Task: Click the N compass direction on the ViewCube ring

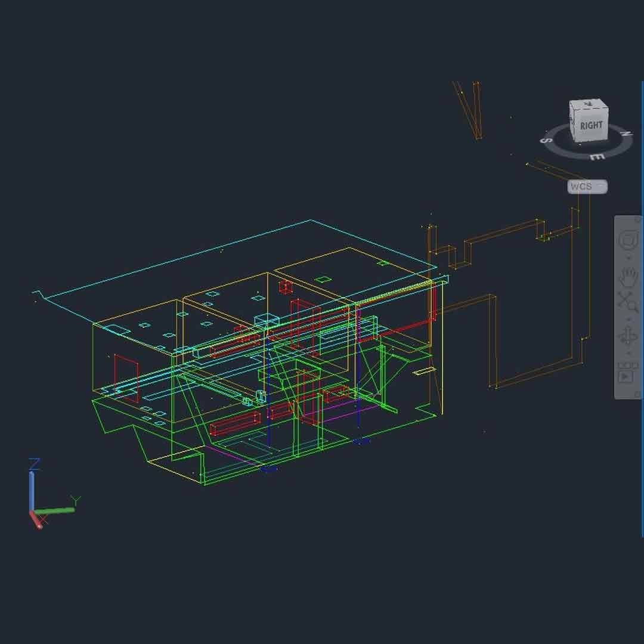Action: tap(626, 134)
